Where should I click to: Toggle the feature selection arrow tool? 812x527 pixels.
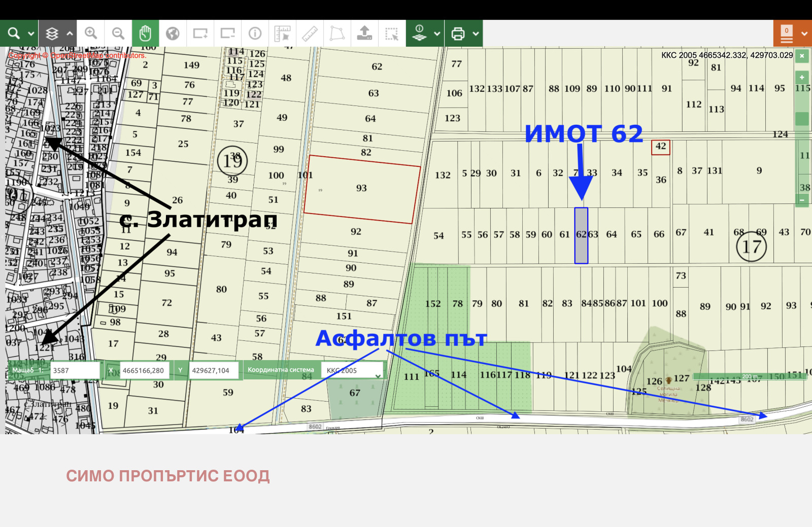coord(392,33)
